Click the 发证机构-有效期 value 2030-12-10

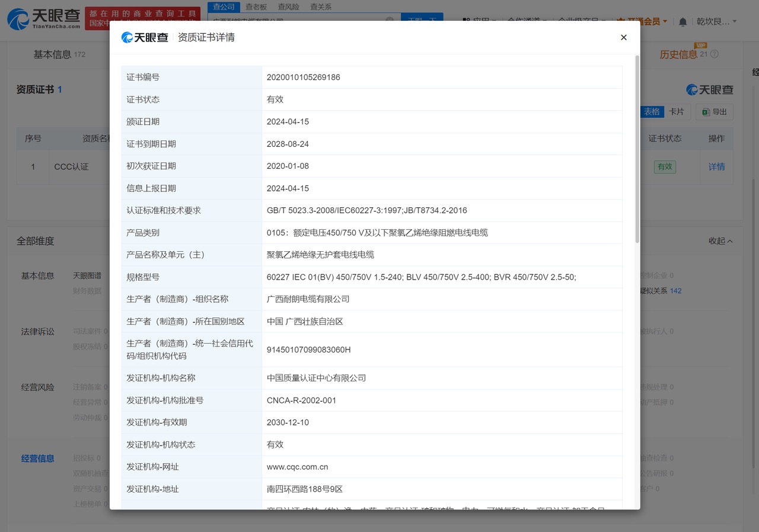point(288,422)
